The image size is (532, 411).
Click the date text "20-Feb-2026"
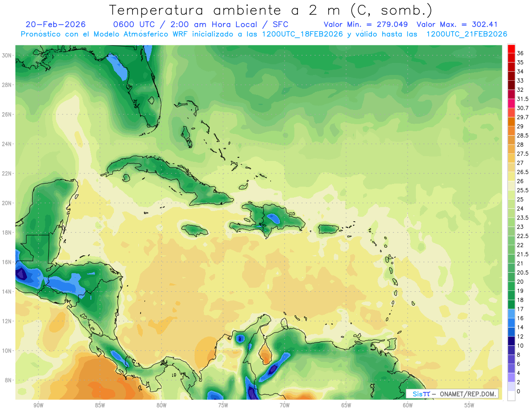[x=55, y=24]
